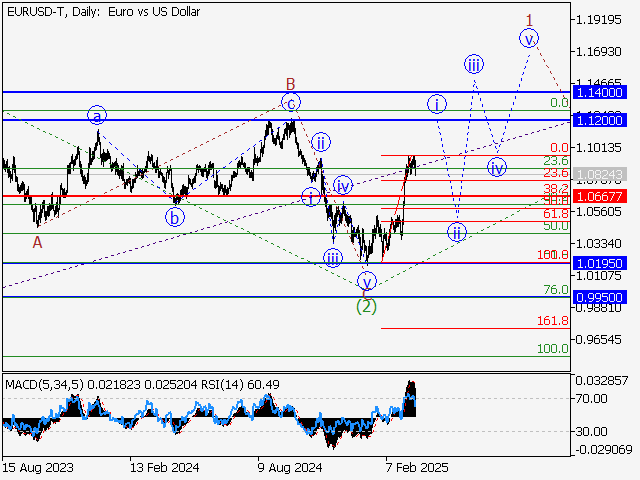
Task: Click the circled wave 'c' marker near B
Action: [290, 102]
